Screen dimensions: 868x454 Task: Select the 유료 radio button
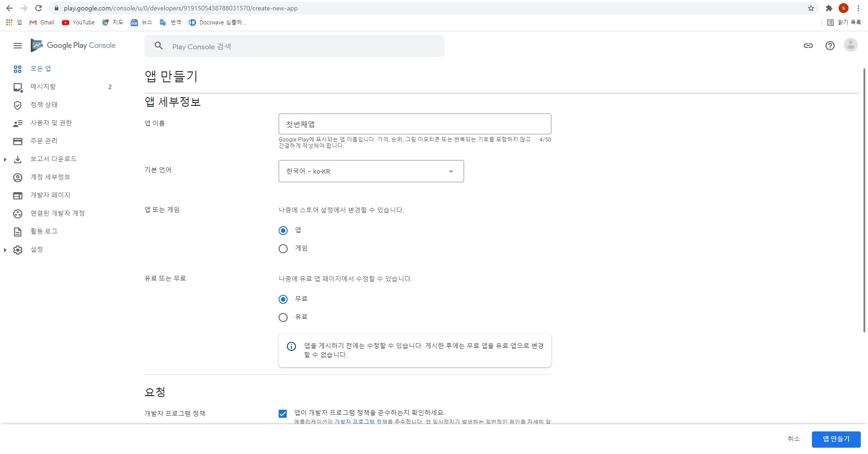tap(283, 317)
